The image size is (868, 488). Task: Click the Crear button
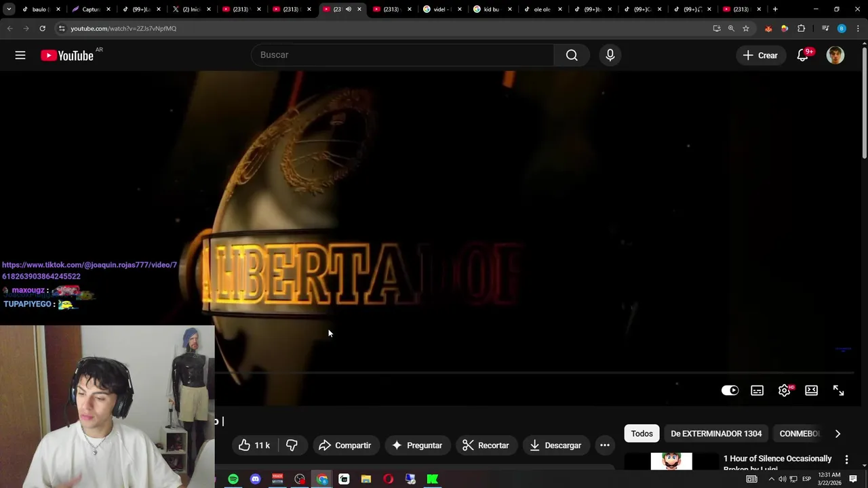click(x=760, y=56)
